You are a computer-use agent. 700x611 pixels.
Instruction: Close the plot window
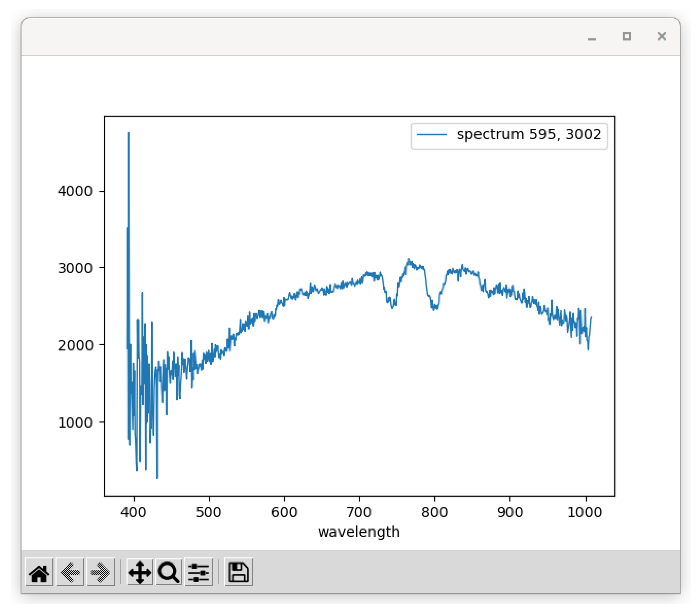coord(662,37)
